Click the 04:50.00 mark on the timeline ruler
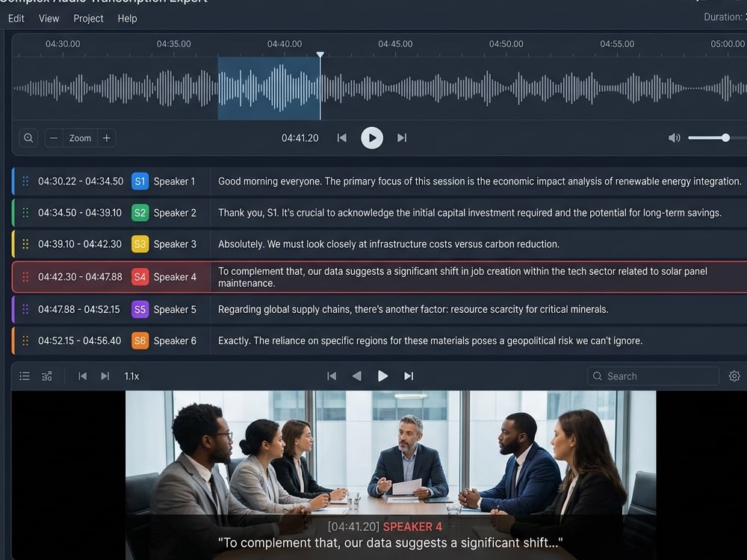Screen dimensions: 747x560 point(506,44)
